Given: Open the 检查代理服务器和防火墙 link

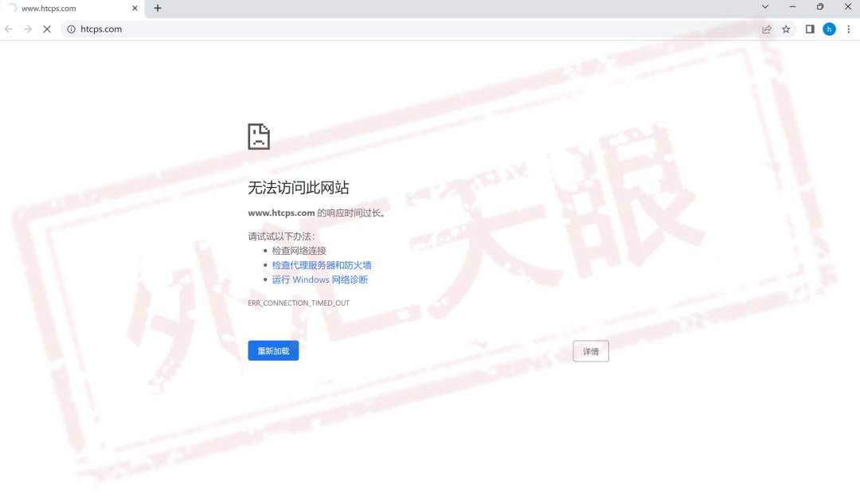Looking at the screenshot, I should point(322,264).
